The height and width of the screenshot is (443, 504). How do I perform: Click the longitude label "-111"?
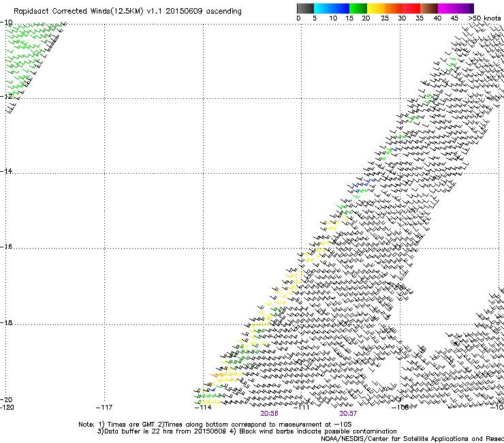[301, 408]
